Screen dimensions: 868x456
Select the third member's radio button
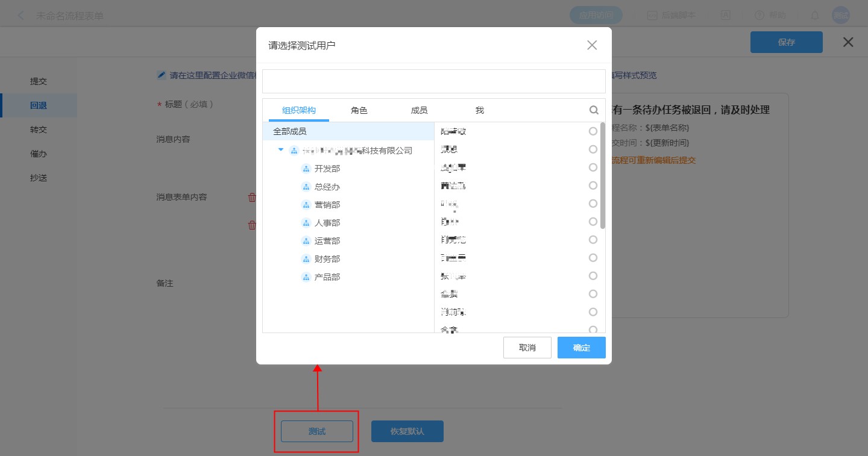coord(593,167)
